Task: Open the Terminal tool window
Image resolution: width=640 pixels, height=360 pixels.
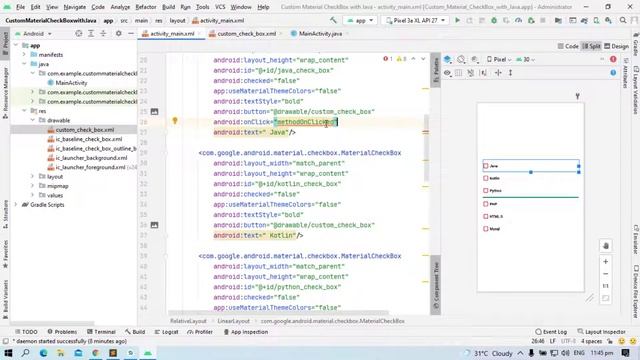Action: (x=101, y=332)
